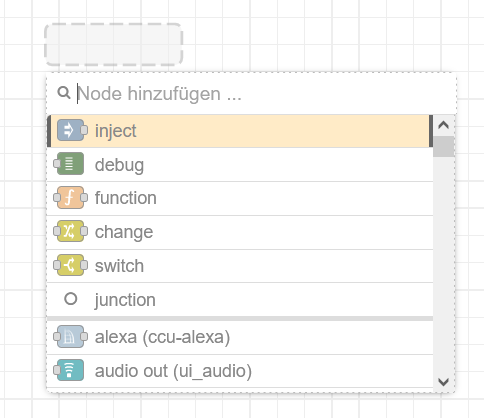Click the junction circle icon
484x418 pixels.
[x=70, y=299]
